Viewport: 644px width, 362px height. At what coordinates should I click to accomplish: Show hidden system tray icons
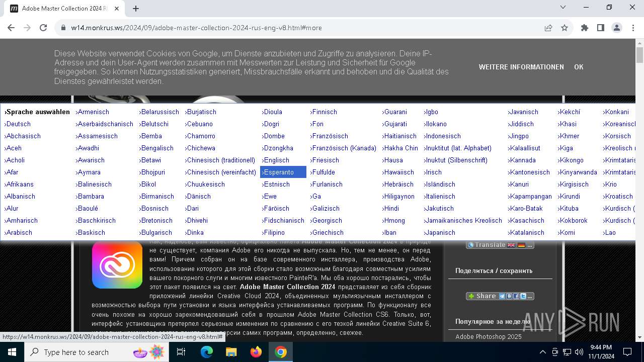(542, 352)
